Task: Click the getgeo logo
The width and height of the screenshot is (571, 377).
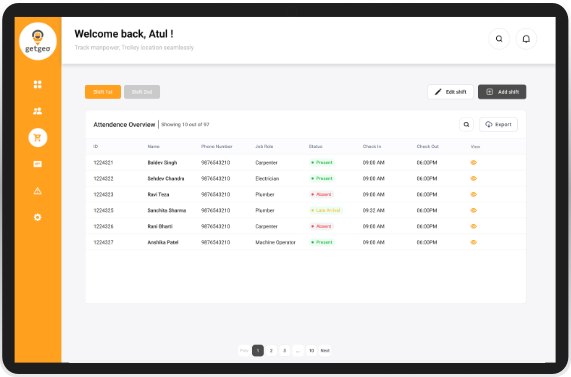Action: [38, 41]
